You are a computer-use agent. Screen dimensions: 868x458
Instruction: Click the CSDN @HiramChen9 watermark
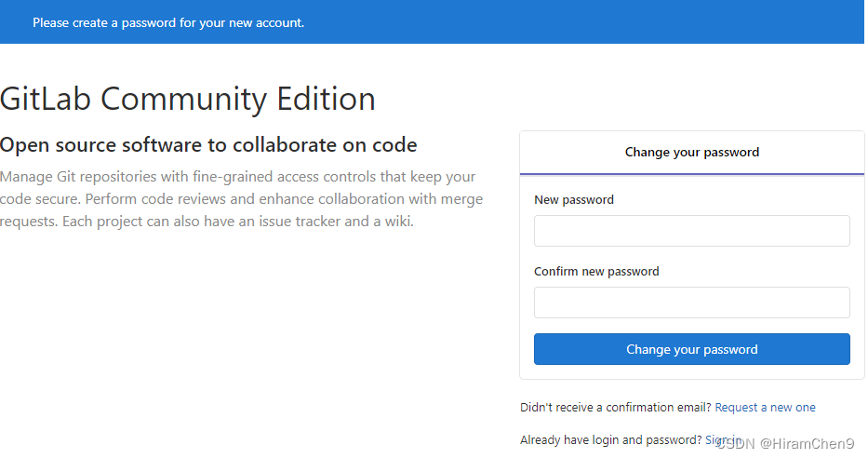[785, 444]
